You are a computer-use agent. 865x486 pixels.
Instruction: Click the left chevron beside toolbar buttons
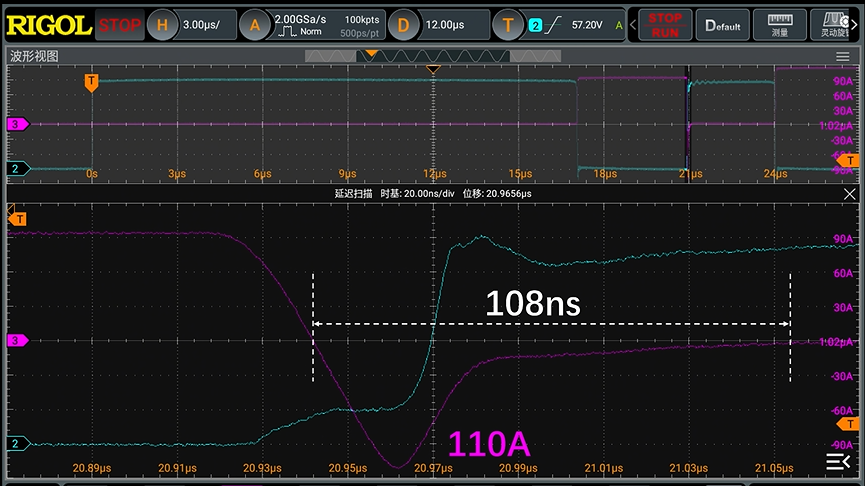coord(633,25)
